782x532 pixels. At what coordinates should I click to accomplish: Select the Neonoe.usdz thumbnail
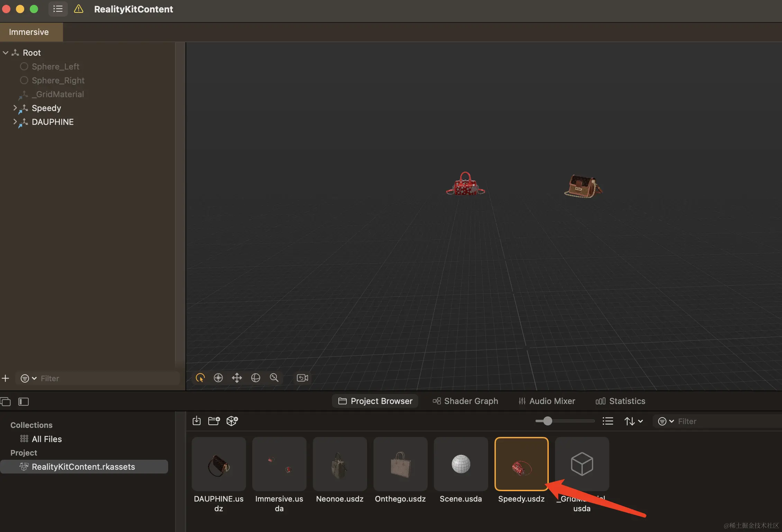(x=339, y=464)
